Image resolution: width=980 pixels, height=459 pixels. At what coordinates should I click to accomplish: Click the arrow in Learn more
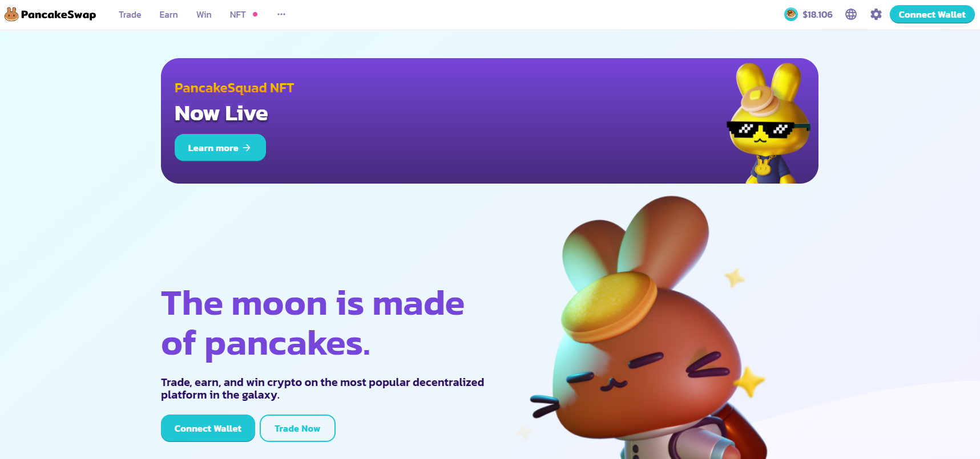point(247,148)
